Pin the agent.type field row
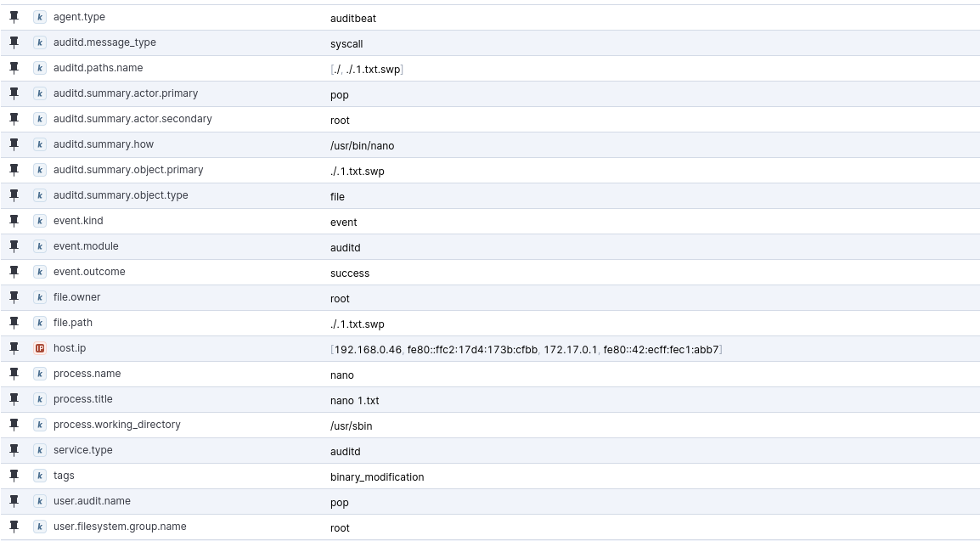This screenshot has width=980, height=541. click(x=14, y=17)
